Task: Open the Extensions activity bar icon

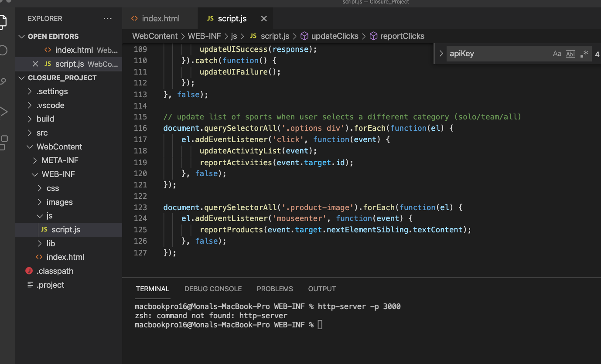Action: click(x=3, y=142)
